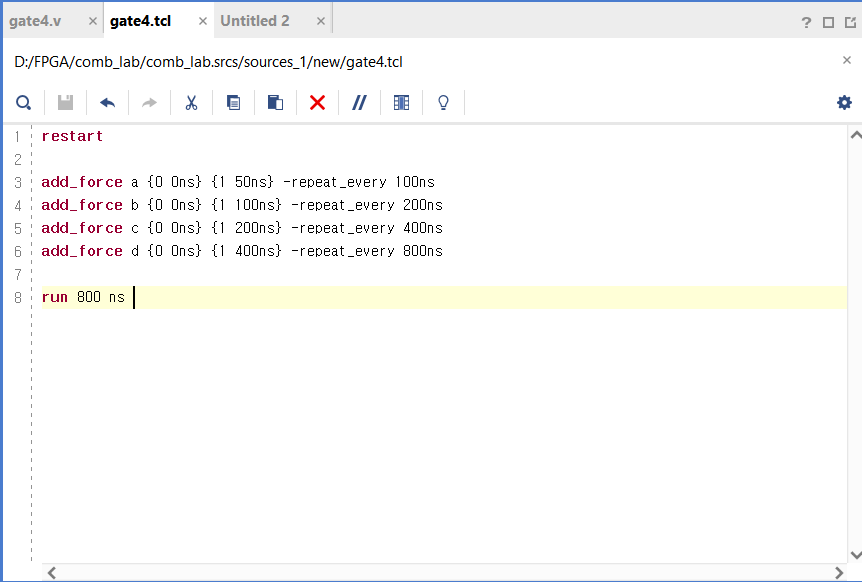The width and height of the screenshot is (862, 582).
Task: Open the search tool in editor toolbar
Action: [x=24, y=103]
